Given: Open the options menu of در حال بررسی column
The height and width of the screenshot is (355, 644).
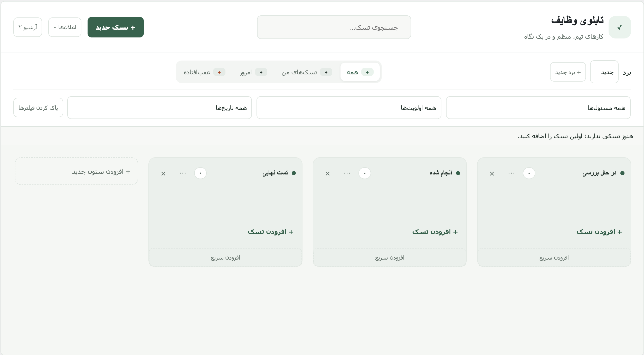Looking at the screenshot, I should pyautogui.click(x=511, y=173).
